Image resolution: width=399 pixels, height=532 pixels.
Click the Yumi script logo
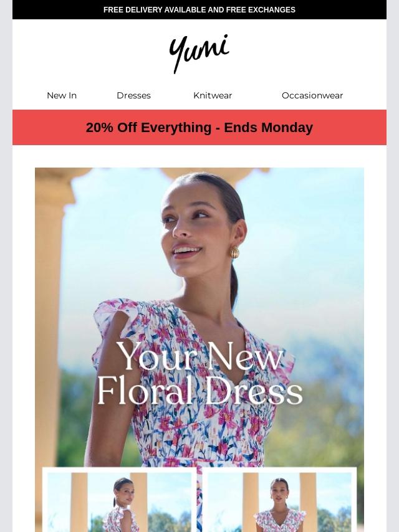tap(199, 54)
